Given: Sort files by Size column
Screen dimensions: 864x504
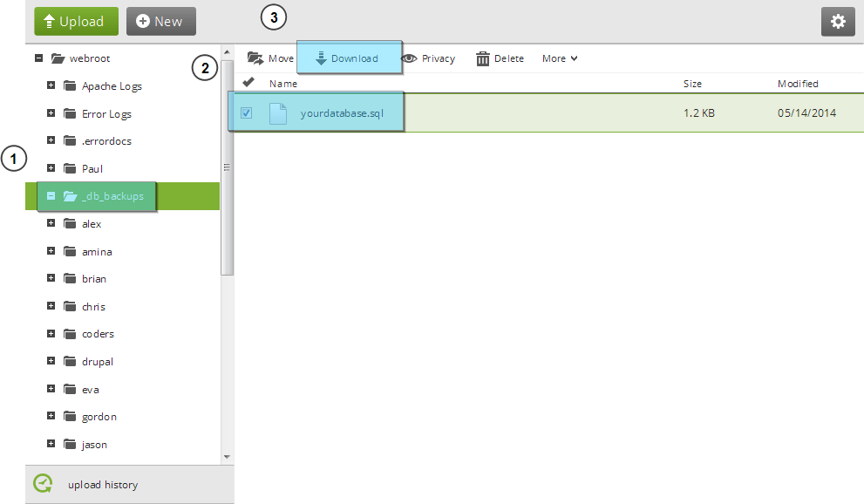Looking at the screenshot, I should [692, 84].
